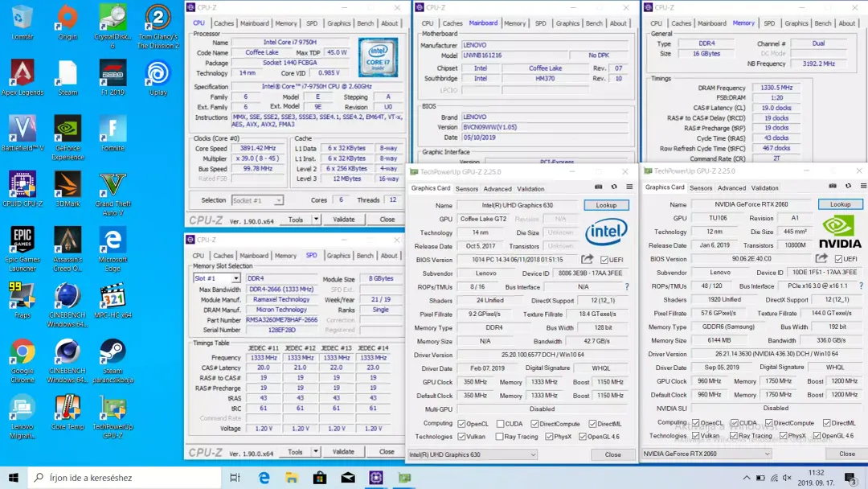The width and height of the screenshot is (868, 489).
Task: Toggle the UEFI checkbox in NVIDIA GPU-Z
Action: coord(838,259)
